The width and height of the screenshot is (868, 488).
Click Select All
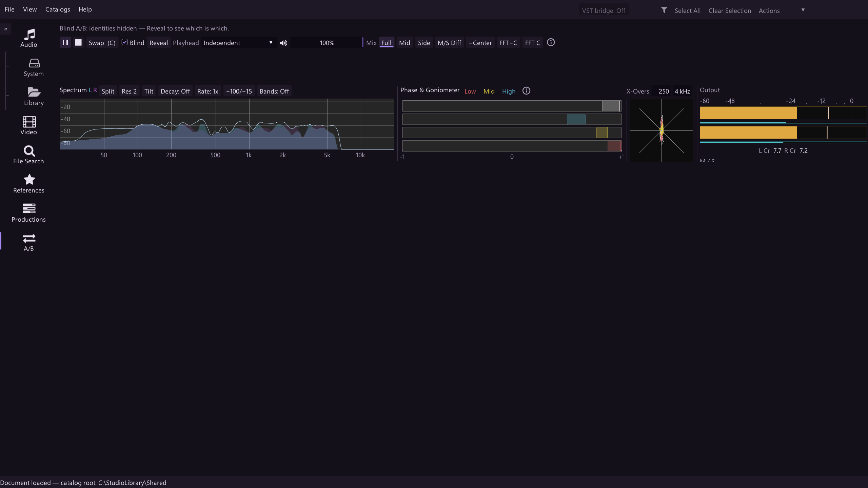[687, 11]
